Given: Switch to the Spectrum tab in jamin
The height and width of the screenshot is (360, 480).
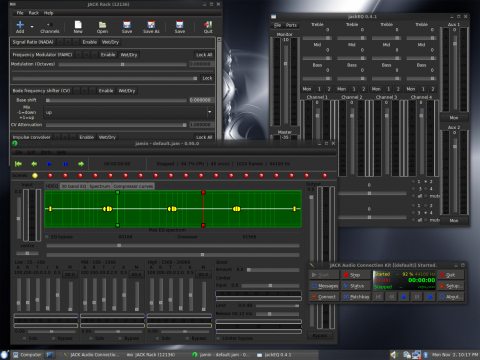Looking at the screenshot, I should 99,186.
